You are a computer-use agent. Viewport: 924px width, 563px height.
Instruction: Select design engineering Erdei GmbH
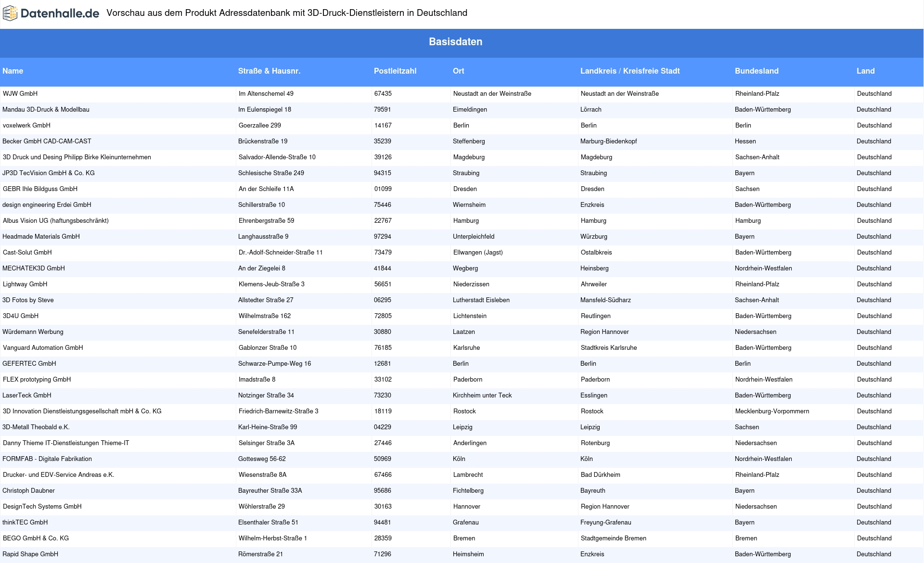point(47,205)
